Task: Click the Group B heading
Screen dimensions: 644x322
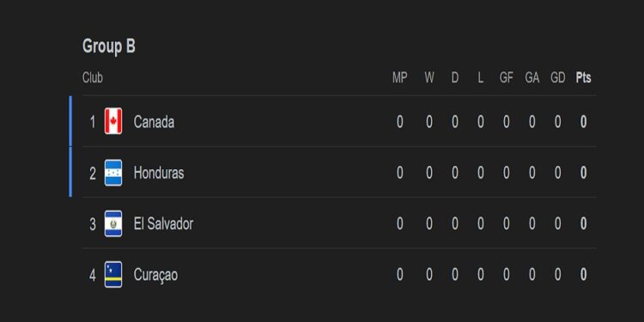Action: [109, 46]
